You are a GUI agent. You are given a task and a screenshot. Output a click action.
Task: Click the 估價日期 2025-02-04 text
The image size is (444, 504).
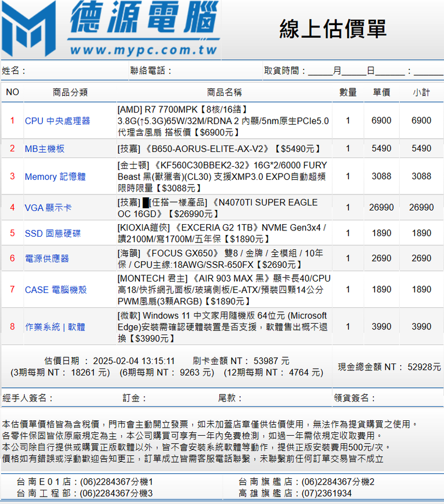point(109,361)
